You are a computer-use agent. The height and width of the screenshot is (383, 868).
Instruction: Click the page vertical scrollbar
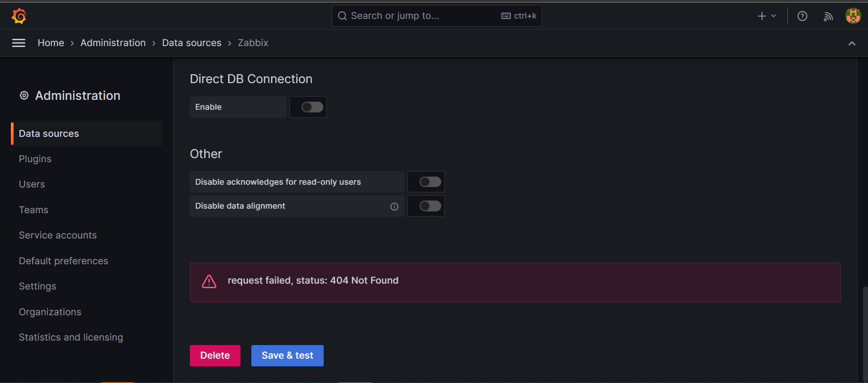tap(865, 334)
